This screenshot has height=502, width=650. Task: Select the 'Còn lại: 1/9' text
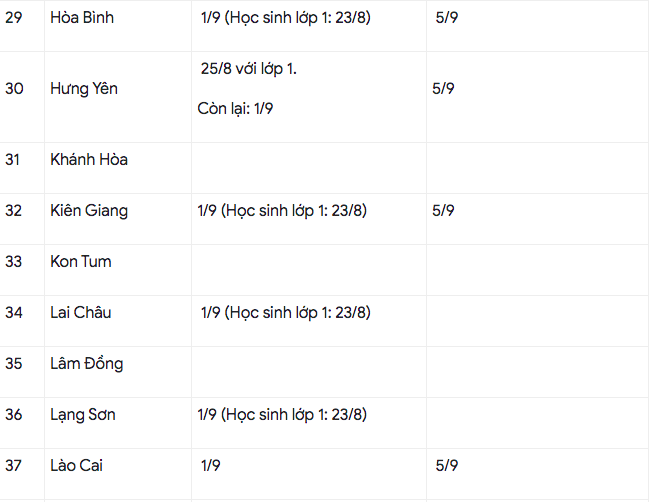click(236, 109)
